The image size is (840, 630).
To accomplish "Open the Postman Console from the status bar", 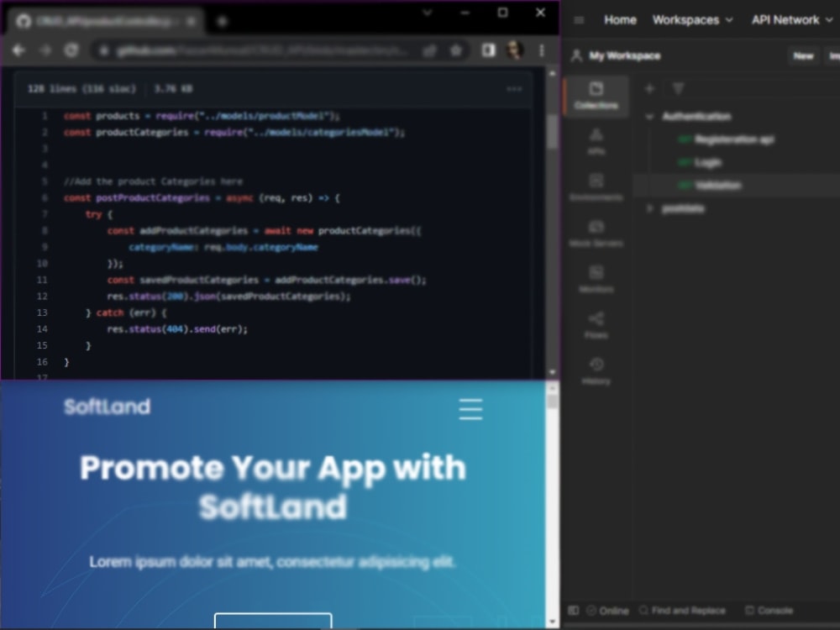I will click(x=769, y=611).
